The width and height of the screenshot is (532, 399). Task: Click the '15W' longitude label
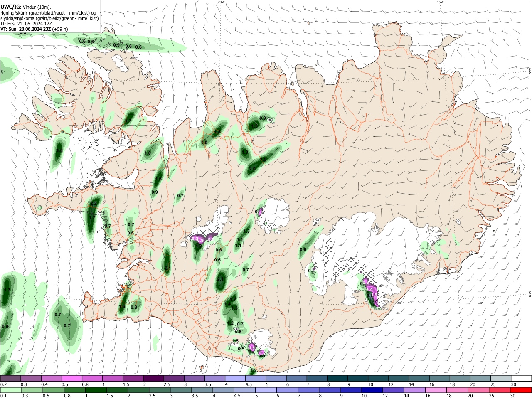tap(440, 2)
